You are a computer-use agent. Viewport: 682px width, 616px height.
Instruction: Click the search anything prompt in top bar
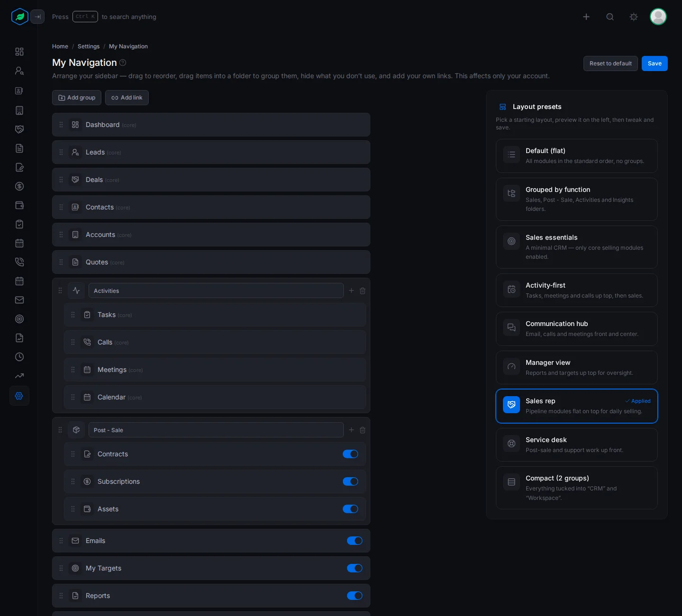click(x=104, y=17)
